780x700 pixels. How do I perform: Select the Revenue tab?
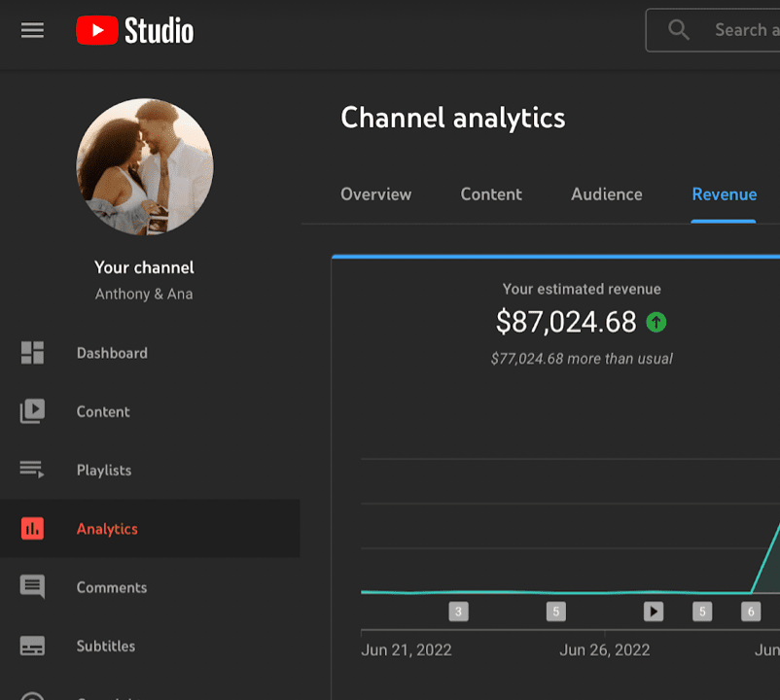(724, 194)
